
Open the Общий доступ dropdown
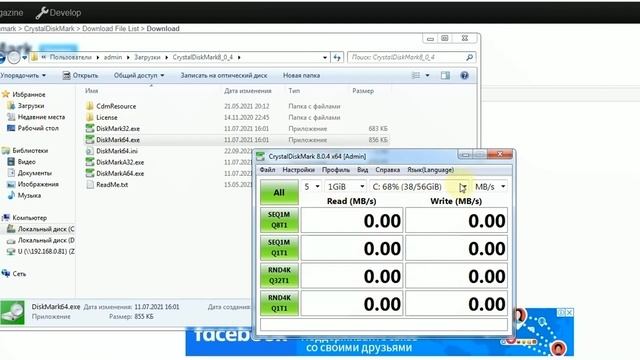(x=139, y=76)
